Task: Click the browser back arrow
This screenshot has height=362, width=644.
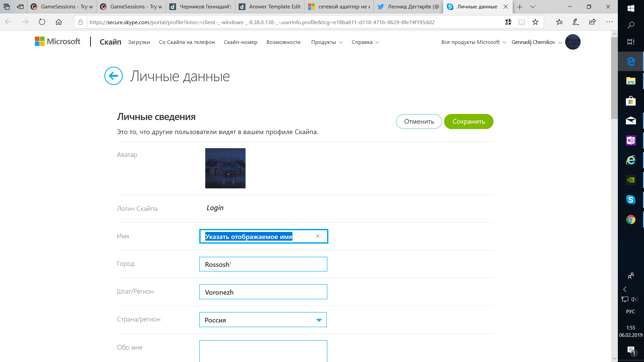Action: (8, 22)
